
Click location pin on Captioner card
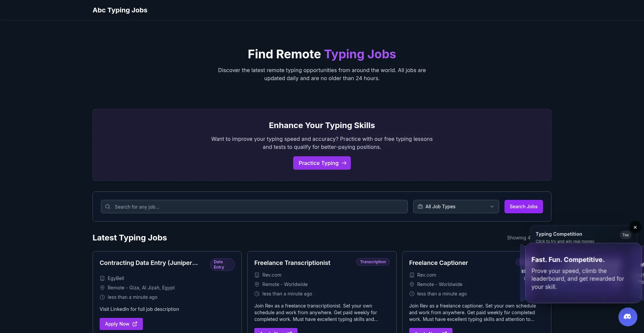(x=412, y=284)
